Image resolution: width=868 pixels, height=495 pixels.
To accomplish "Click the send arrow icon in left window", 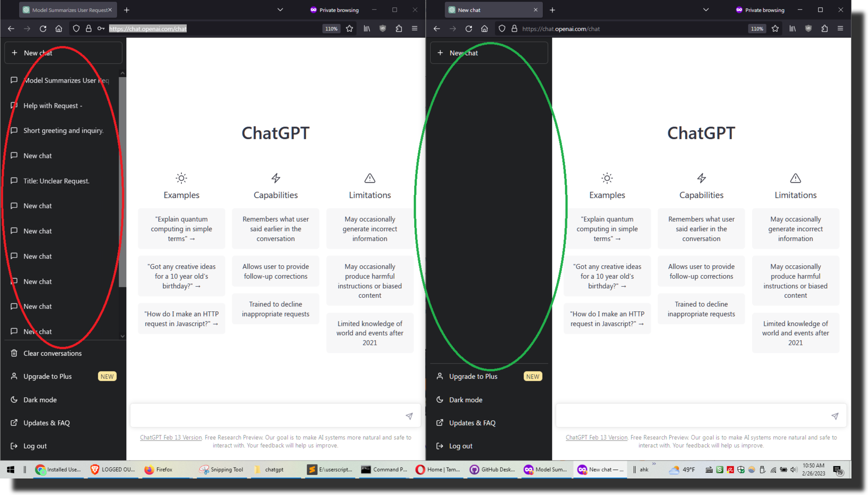I will coord(409,416).
